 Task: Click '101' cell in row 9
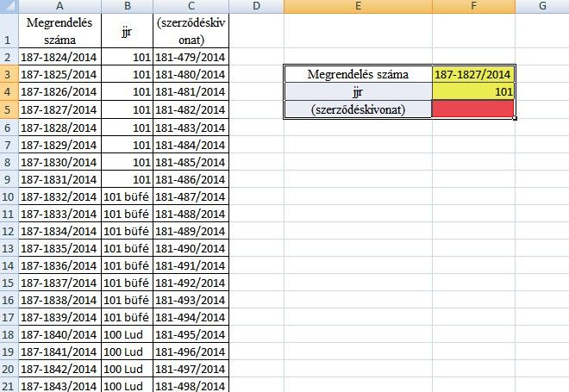click(x=127, y=179)
